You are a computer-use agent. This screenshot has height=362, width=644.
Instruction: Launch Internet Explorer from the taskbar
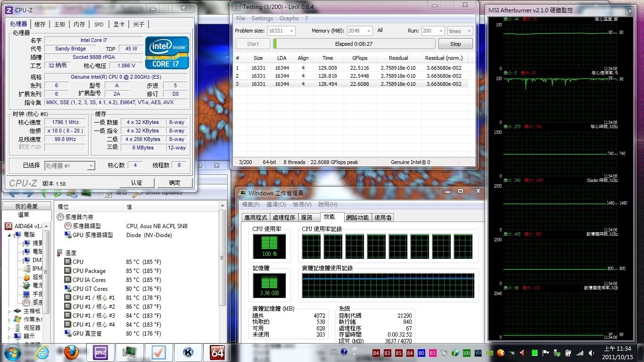point(41,352)
